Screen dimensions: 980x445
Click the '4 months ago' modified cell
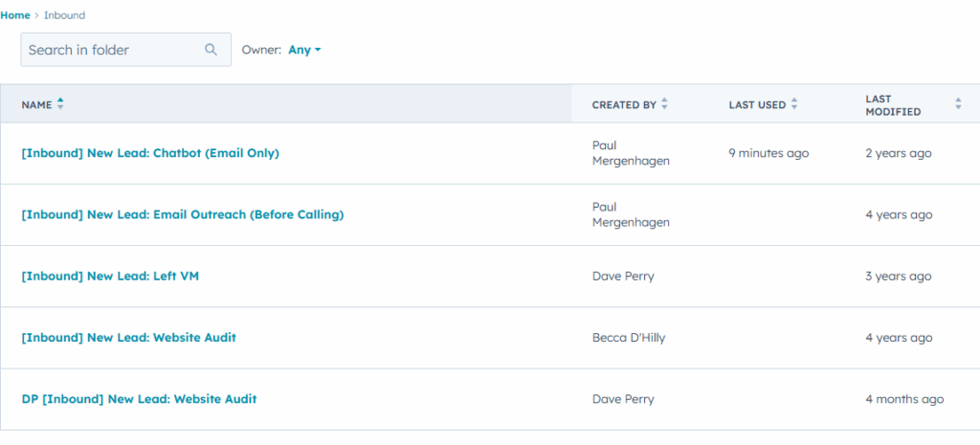click(904, 398)
